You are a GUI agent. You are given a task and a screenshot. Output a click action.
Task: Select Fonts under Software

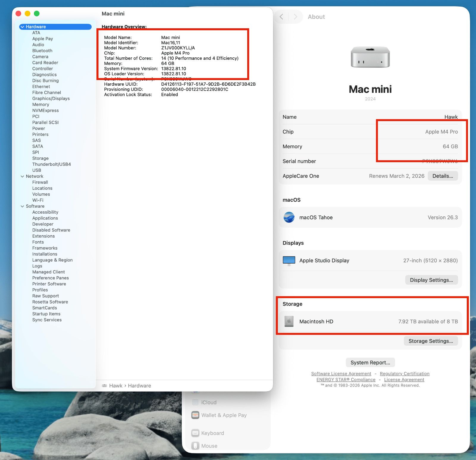click(38, 242)
